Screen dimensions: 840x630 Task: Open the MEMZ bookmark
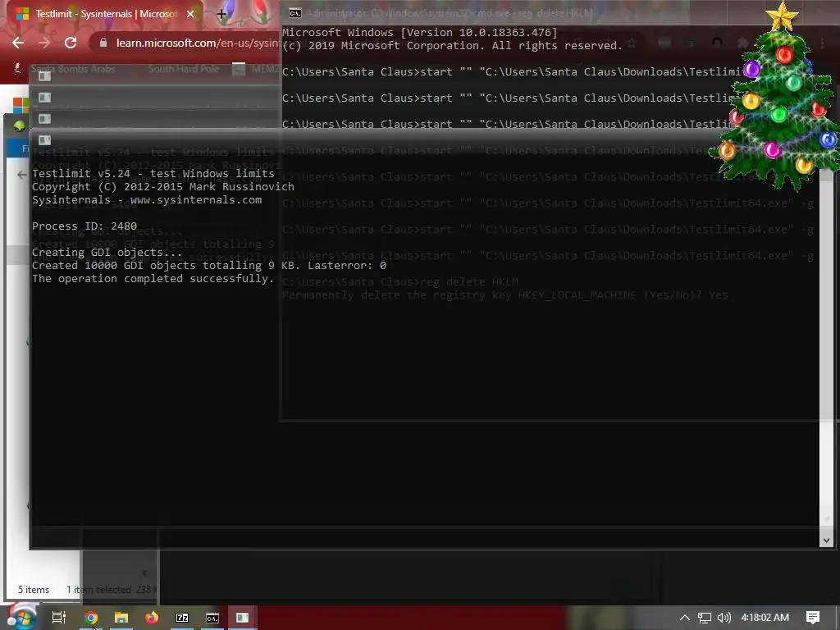tap(256, 69)
